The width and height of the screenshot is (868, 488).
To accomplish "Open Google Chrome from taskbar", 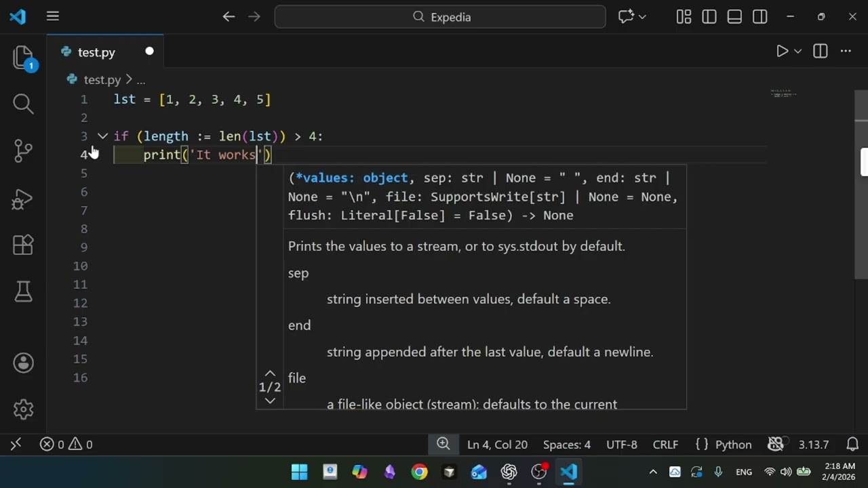I will pyautogui.click(x=420, y=472).
